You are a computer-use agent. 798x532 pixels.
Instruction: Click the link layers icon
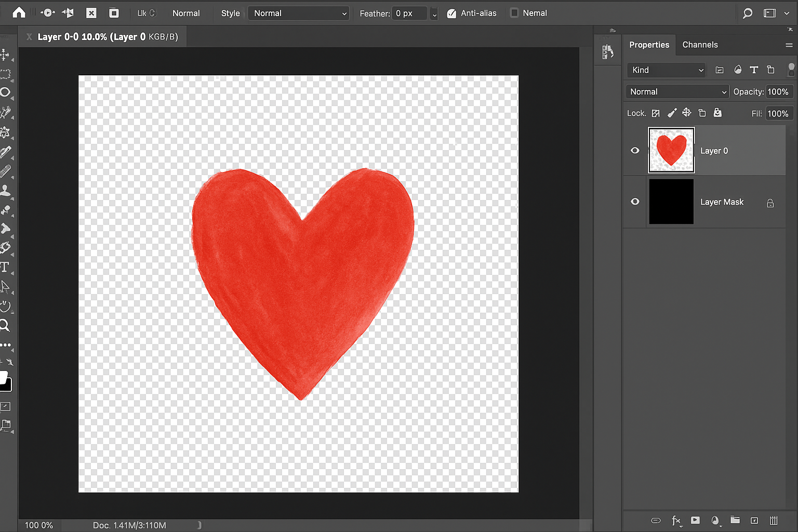(x=656, y=520)
